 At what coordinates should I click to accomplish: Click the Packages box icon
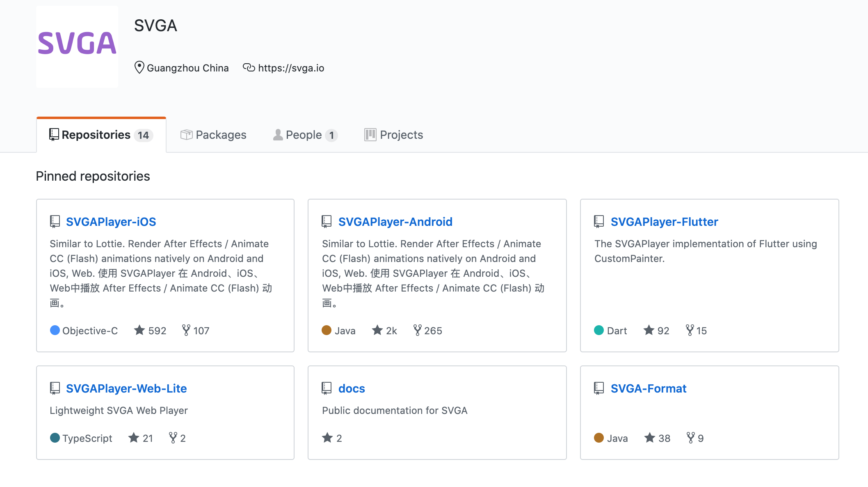click(x=187, y=135)
